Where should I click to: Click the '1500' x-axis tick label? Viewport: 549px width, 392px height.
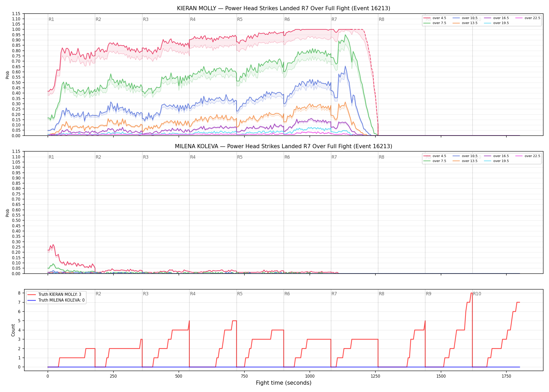(x=441, y=376)
